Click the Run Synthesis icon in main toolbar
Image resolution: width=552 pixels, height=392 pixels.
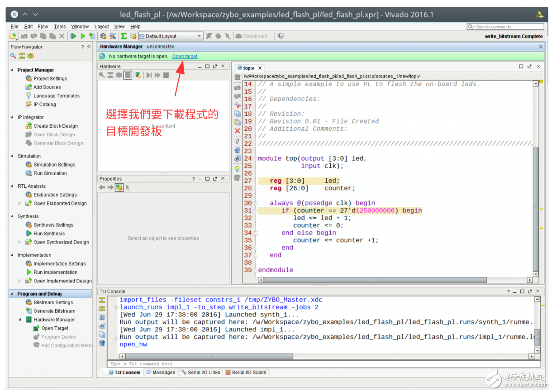(73, 36)
